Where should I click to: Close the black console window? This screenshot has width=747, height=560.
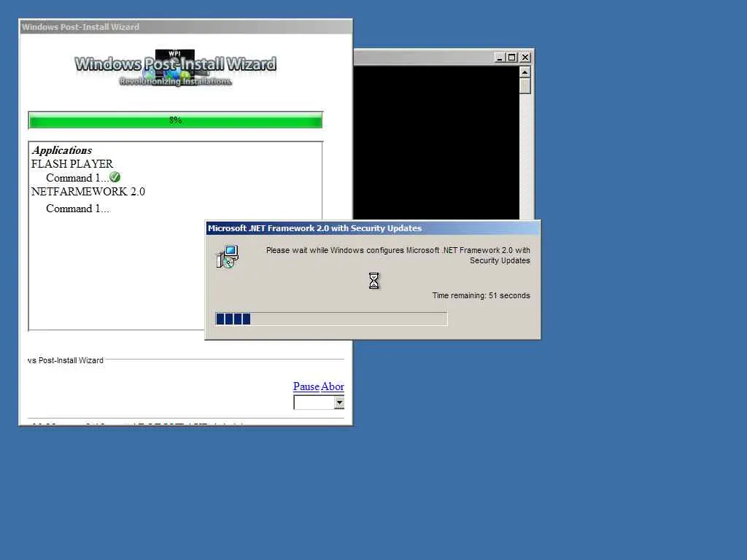pyautogui.click(x=525, y=57)
